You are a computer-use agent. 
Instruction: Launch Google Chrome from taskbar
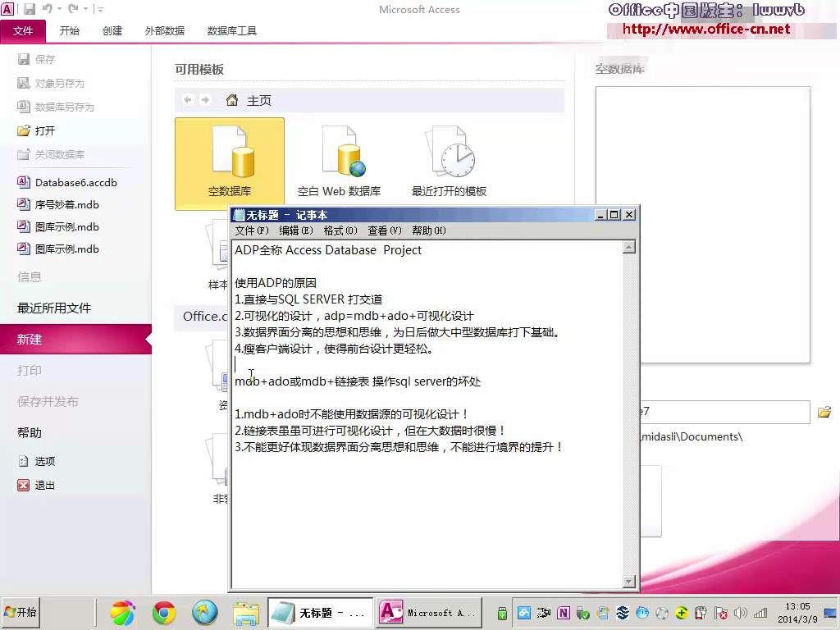pyautogui.click(x=164, y=612)
